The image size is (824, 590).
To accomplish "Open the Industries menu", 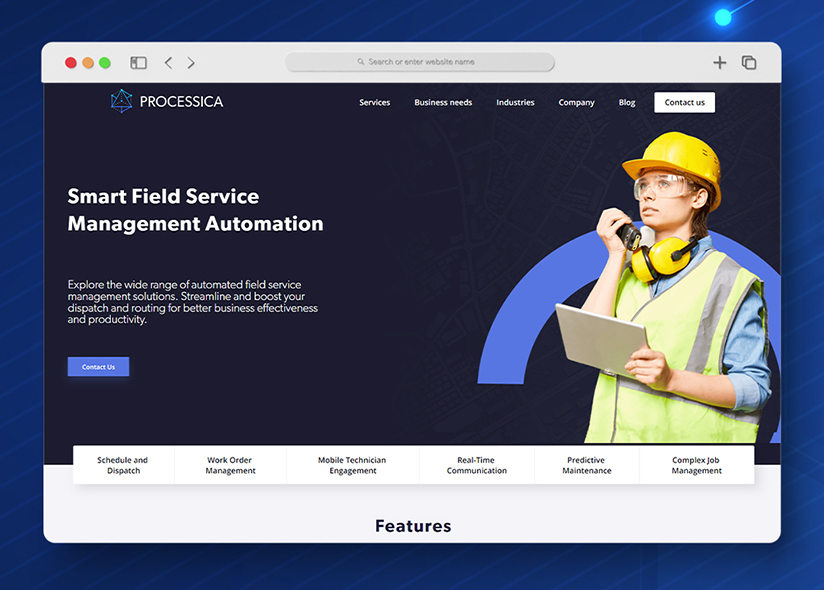I will (515, 102).
